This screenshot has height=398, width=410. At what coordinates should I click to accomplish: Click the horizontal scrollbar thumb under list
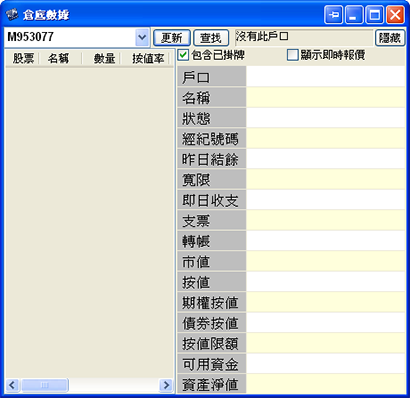point(45,385)
